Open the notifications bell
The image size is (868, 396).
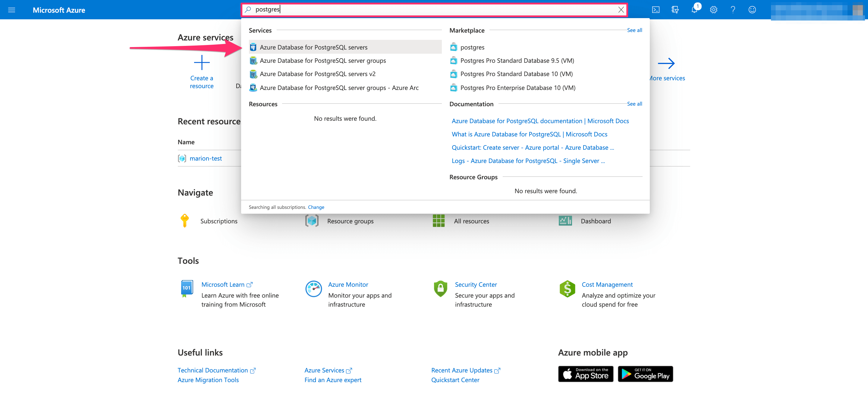coord(694,10)
